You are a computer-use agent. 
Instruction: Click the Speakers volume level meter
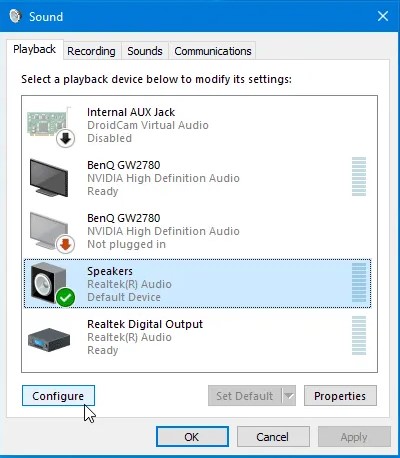coord(359,283)
